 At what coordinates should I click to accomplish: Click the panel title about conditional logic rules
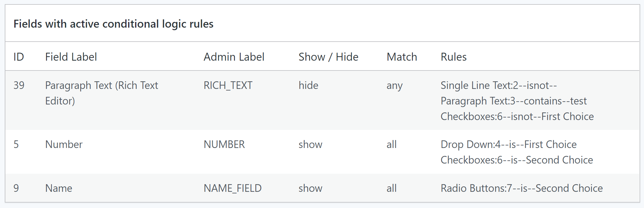(x=113, y=24)
